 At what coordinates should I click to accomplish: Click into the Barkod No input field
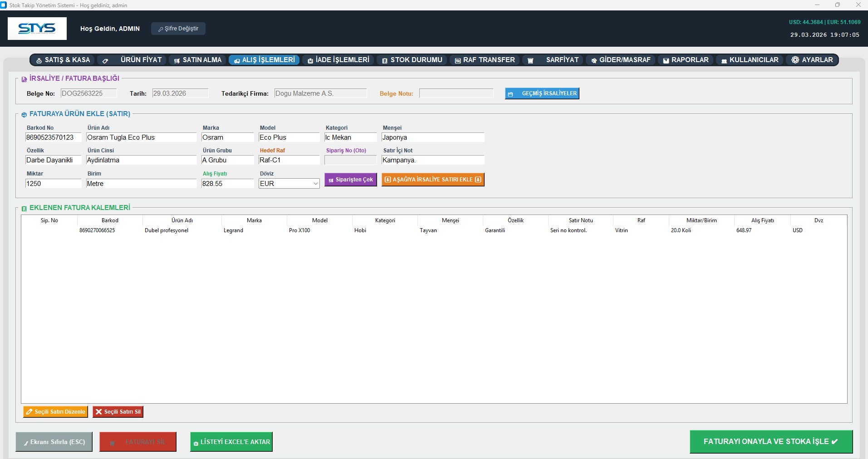coord(53,137)
